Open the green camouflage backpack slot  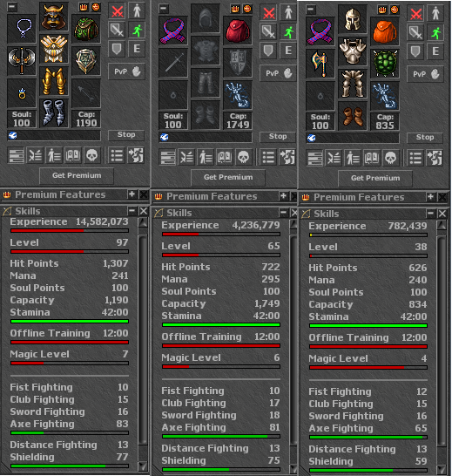(x=86, y=29)
